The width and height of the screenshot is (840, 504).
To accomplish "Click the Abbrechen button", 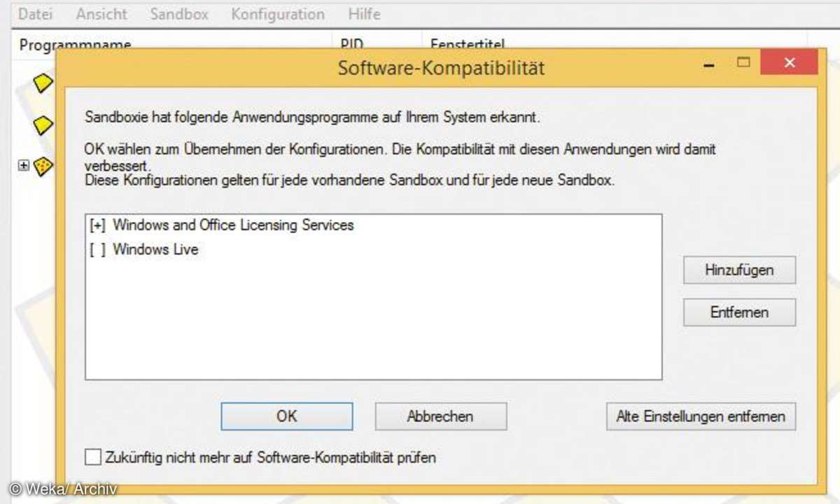I will point(440,416).
